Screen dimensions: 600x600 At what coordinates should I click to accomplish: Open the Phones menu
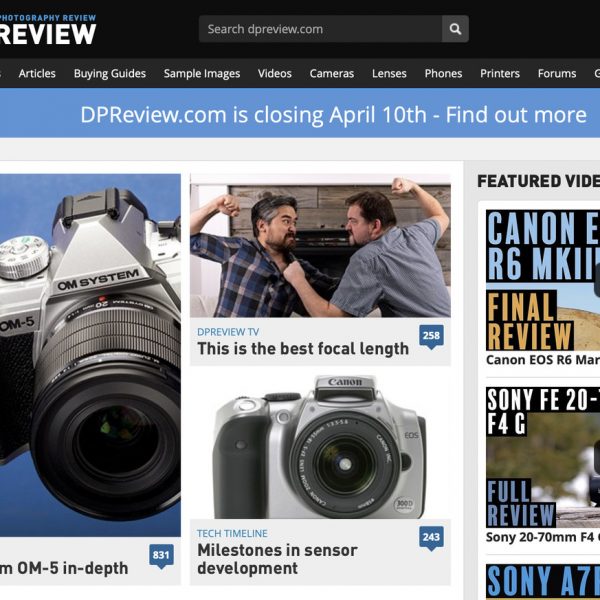[x=443, y=73]
